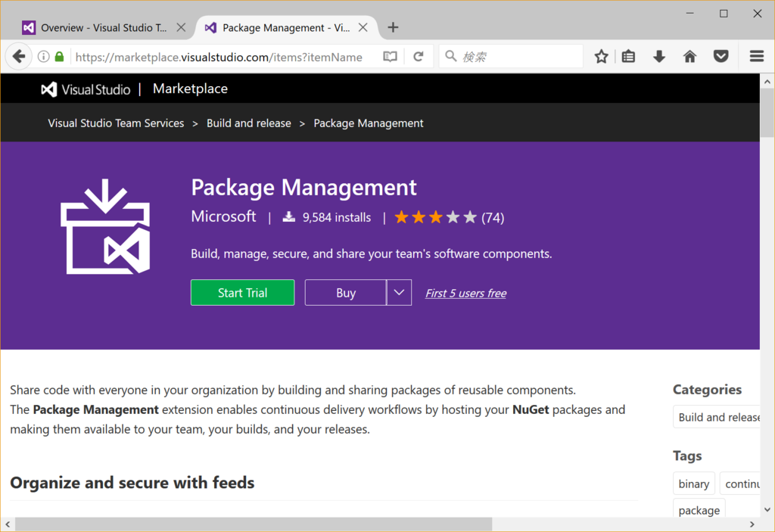Open a new tab with plus icon
Viewport: 775px width, 532px height.
pos(393,27)
